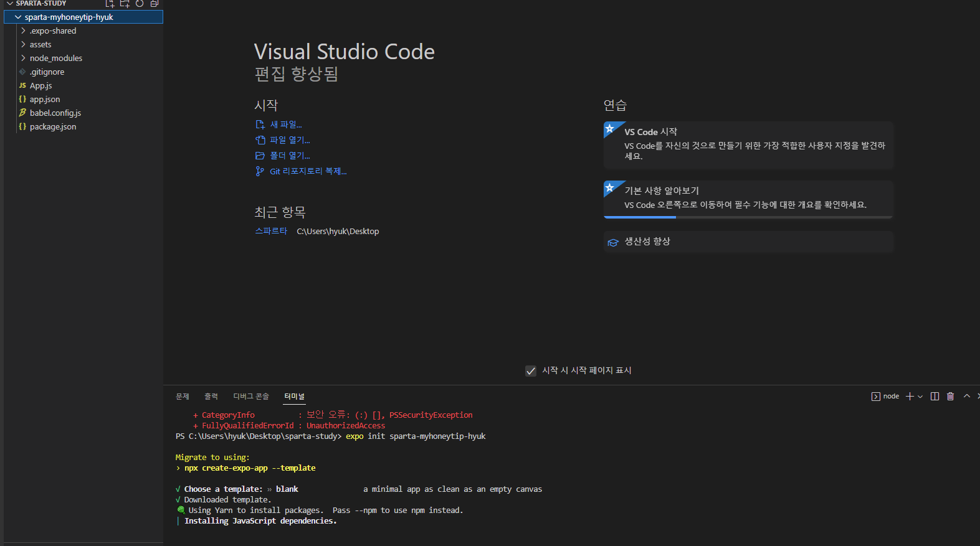Viewport: 980px width, 546px height.
Task: Click the New Folder icon in explorer header
Action: coord(125,3)
